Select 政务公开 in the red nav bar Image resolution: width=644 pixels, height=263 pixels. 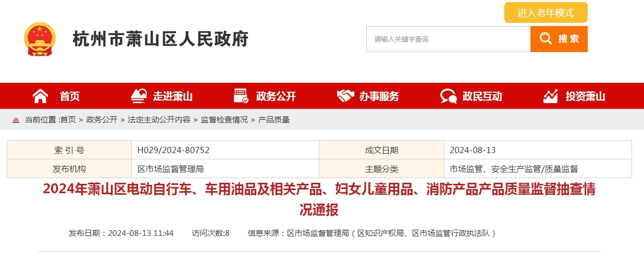click(276, 96)
